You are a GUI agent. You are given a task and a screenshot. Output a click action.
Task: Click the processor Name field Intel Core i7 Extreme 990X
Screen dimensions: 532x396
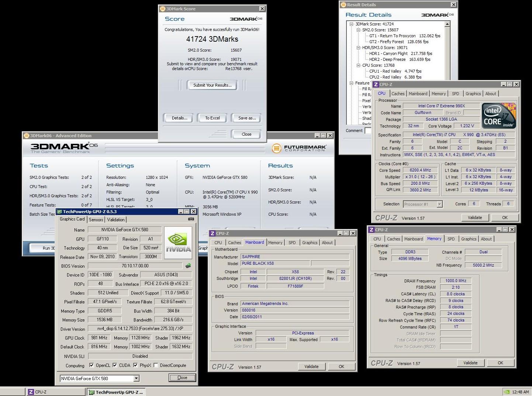coord(441,106)
